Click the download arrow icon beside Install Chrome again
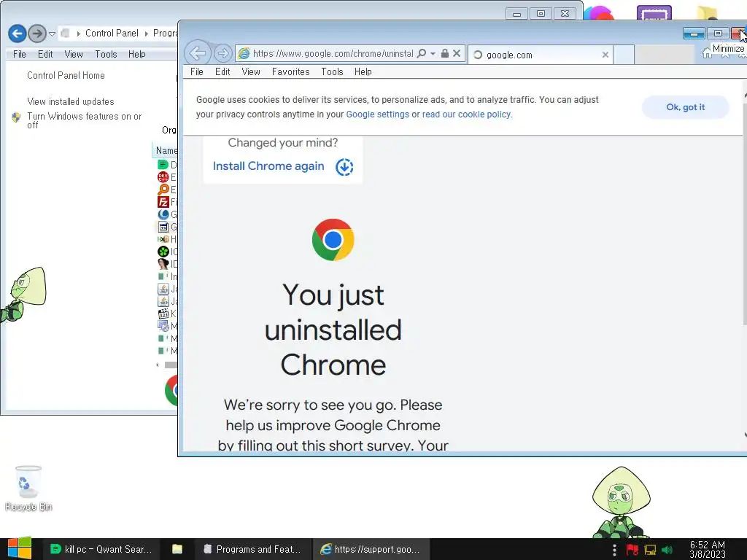Viewport: 747px width, 560px height. click(344, 167)
